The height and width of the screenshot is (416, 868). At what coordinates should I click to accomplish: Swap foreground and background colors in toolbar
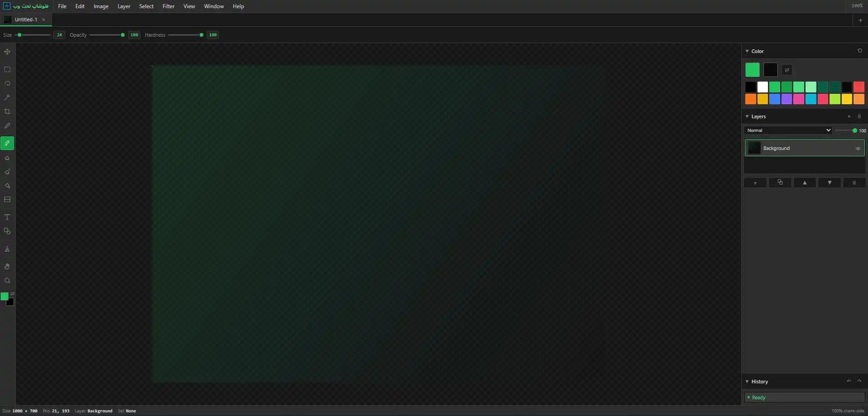(x=12, y=294)
